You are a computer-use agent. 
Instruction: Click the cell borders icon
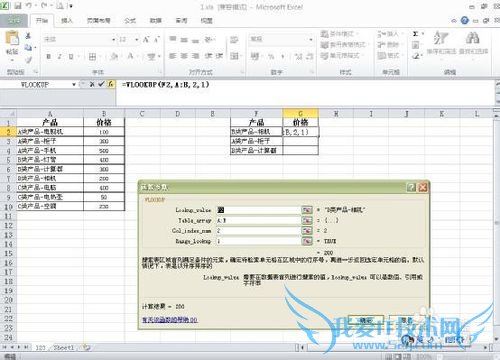(x=92, y=57)
